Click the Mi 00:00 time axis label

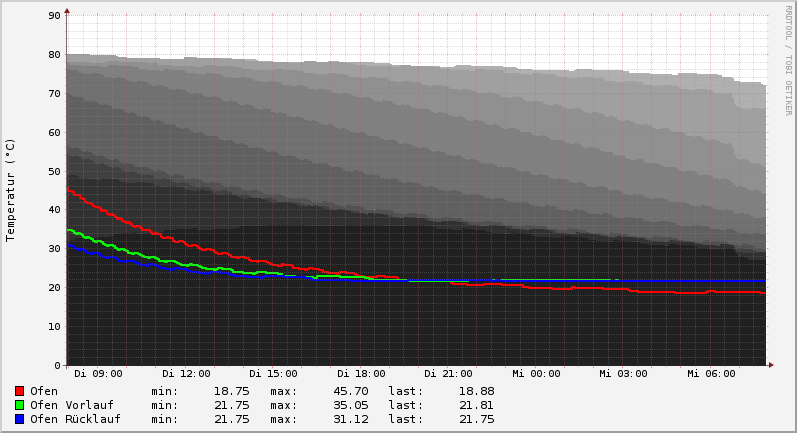(536, 374)
